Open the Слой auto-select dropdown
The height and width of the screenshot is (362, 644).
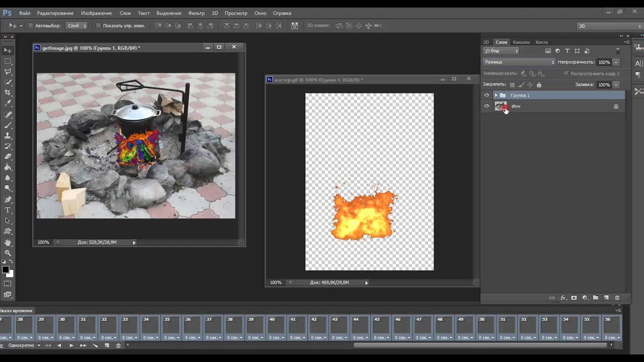77,26
